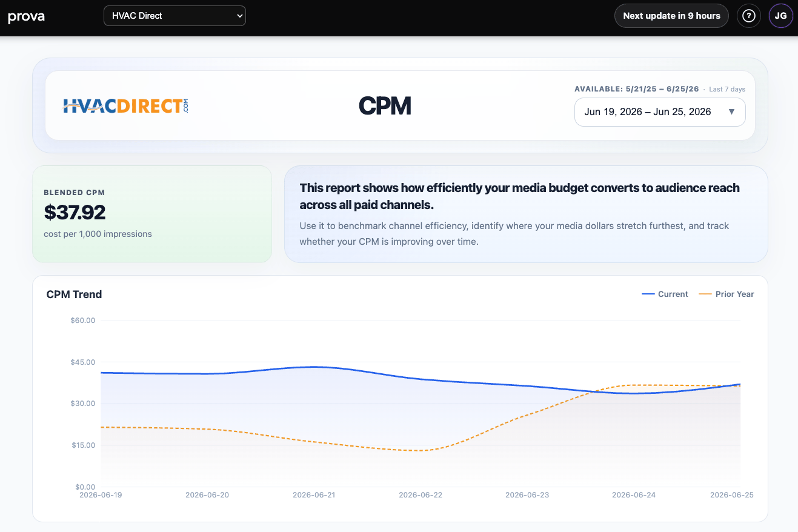Click the report description headline text
This screenshot has width=798, height=532.
point(519,196)
